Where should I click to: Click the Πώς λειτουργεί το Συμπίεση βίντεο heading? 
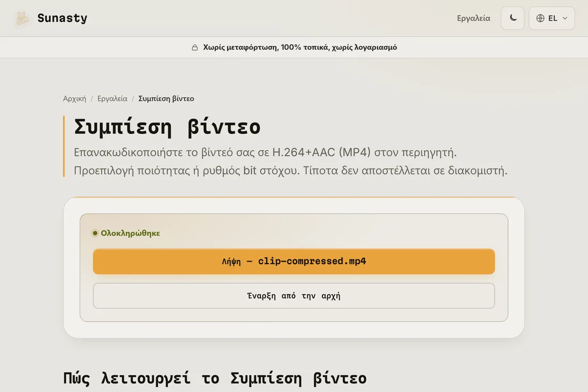pyautogui.click(x=215, y=378)
